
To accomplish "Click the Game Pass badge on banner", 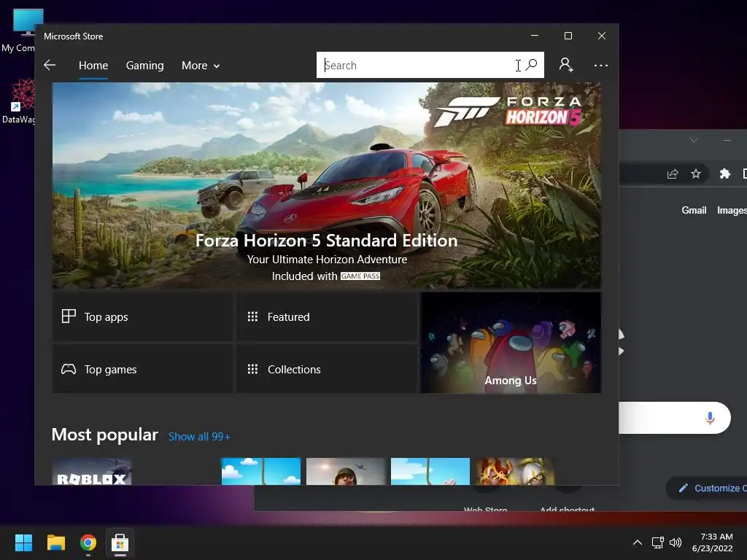I will (x=360, y=276).
